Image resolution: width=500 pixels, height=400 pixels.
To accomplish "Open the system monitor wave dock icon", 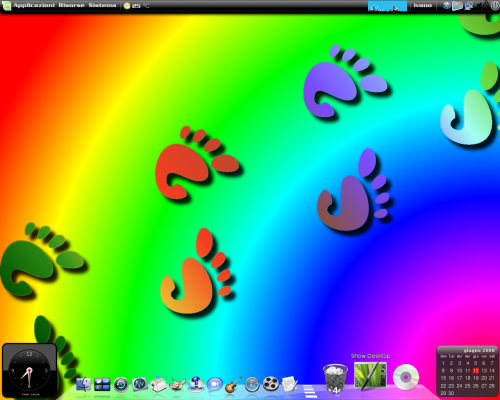I will (139, 384).
